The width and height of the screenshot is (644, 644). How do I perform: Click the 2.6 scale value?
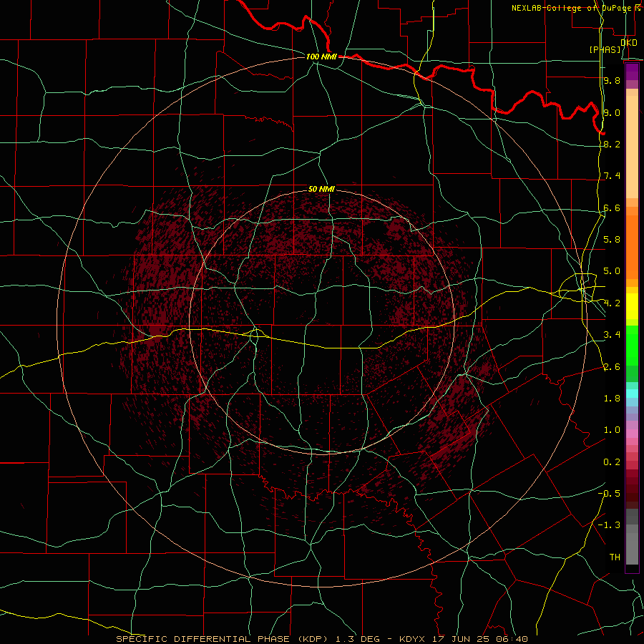(x=612, y=366)
